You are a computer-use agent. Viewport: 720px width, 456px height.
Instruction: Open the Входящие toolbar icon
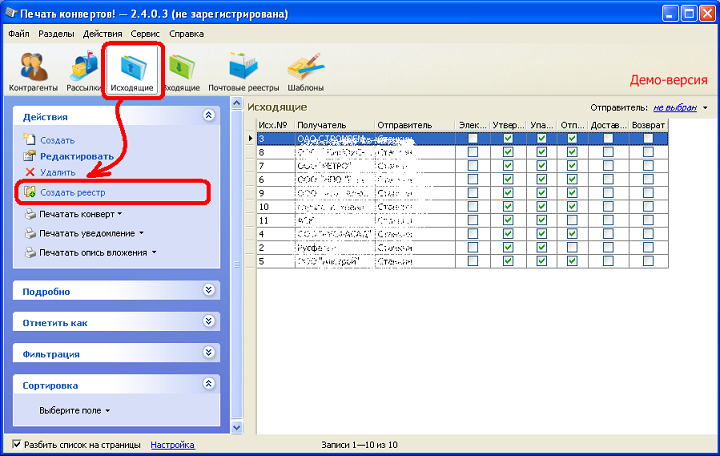point(181,70)
